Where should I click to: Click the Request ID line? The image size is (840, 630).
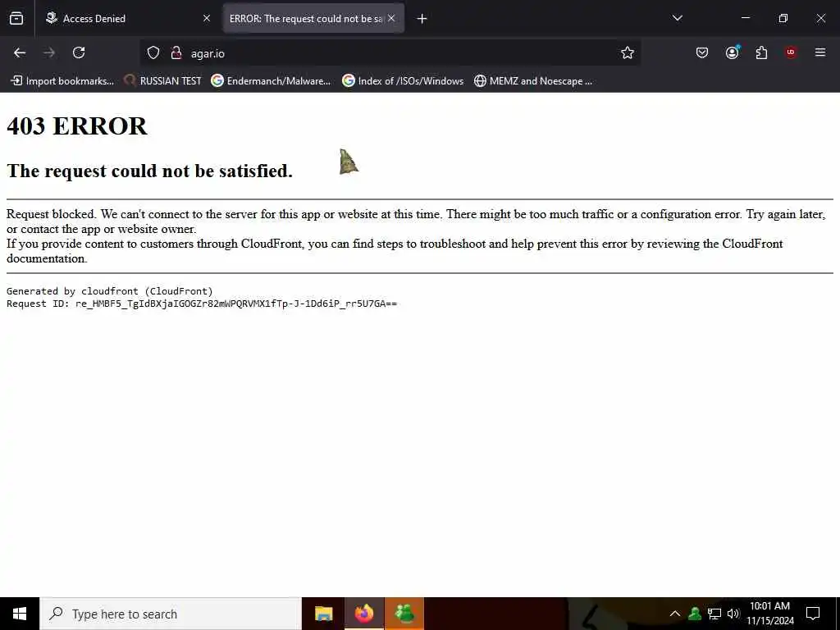pos(202,304)
